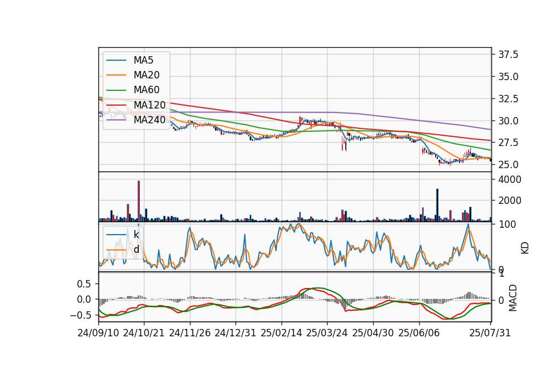Click the blue MA5 line sample in legend
Viewport: 546px width, 392px height.
pyautogui.click(x=116, y=61)
